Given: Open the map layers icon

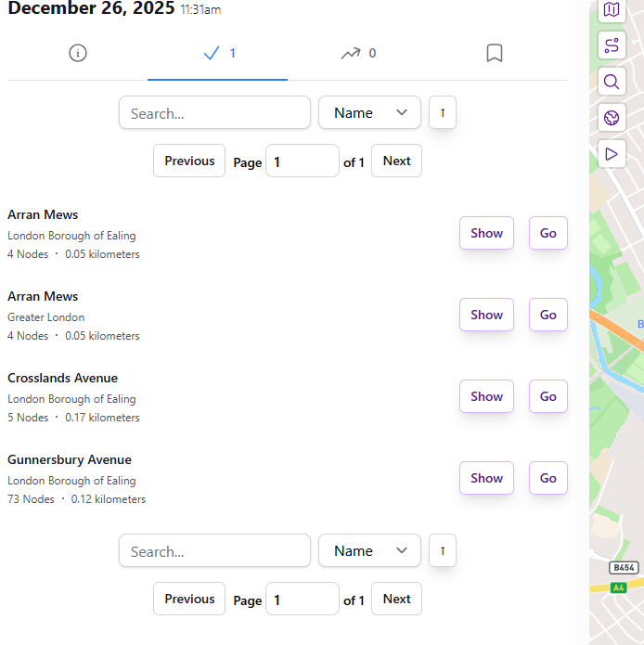Looking at the screenshot, I should [611, 10].
